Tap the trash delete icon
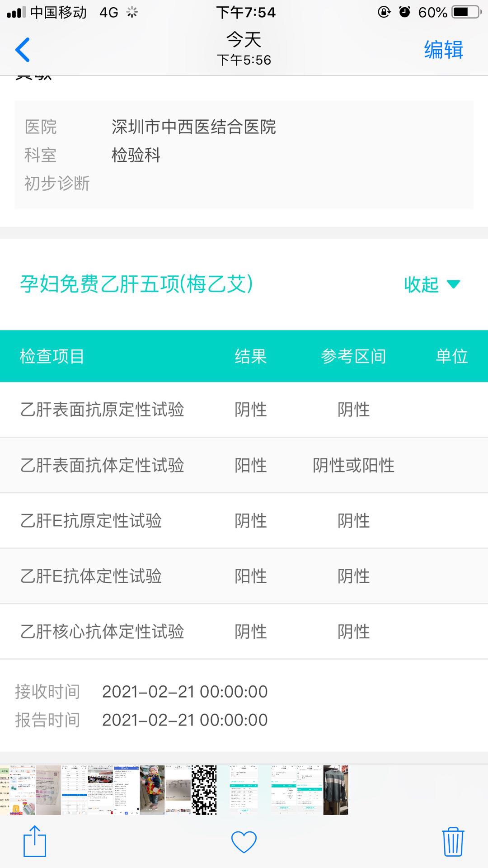Screen dimensions: 488x868 coord(454,841)
